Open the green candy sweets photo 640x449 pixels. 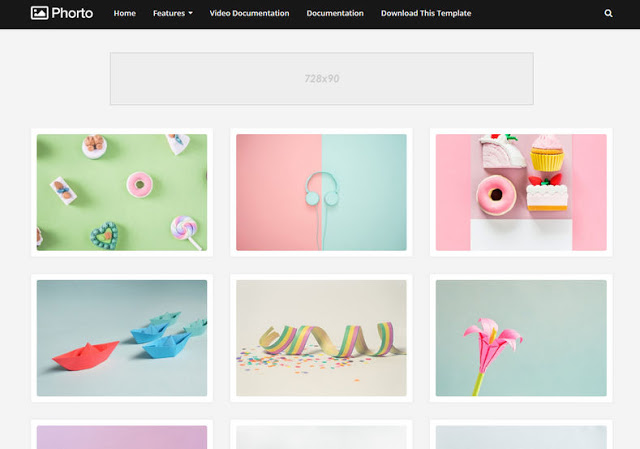[x=122, y=192]
